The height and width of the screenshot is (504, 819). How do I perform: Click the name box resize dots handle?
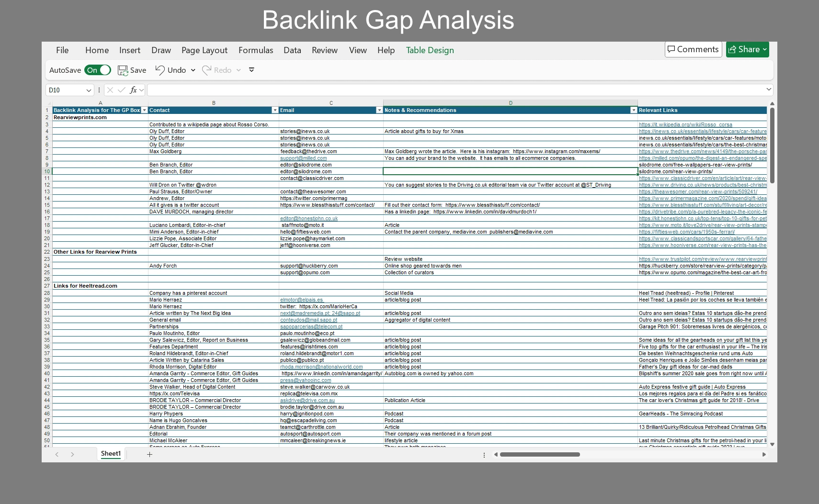(x=99, y=90)
